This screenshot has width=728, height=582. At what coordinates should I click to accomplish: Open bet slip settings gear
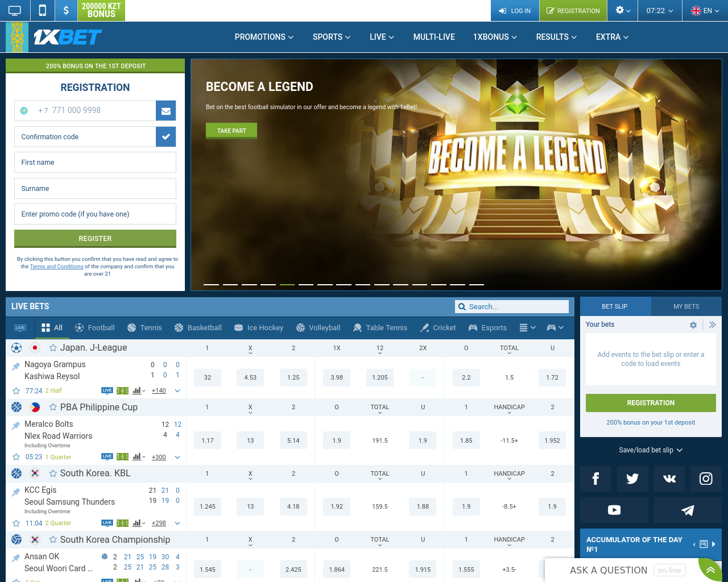coord(693,325)
